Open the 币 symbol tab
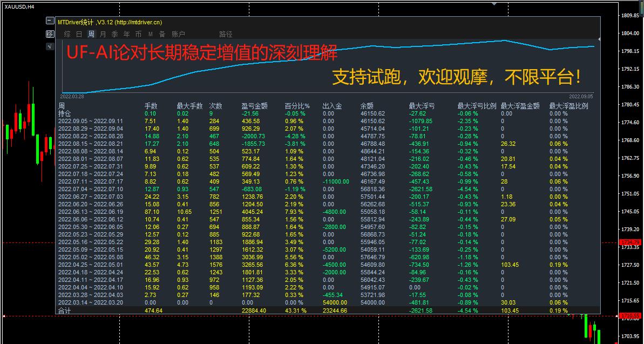 (x=138, y=34)
